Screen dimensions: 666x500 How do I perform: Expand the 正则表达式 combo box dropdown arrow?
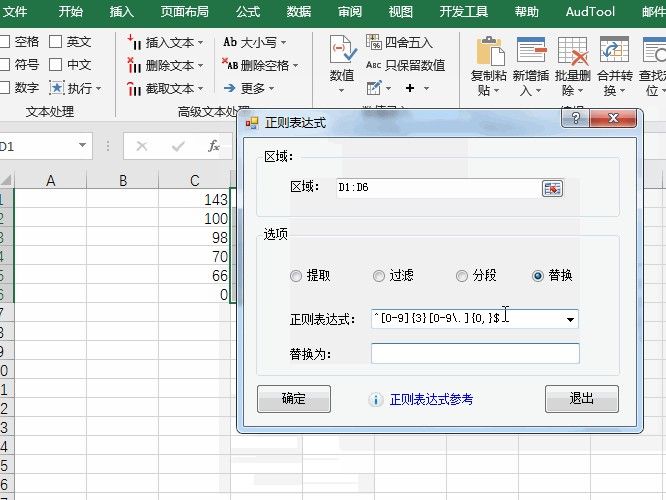pyautogui.click(x=570, y=319)
